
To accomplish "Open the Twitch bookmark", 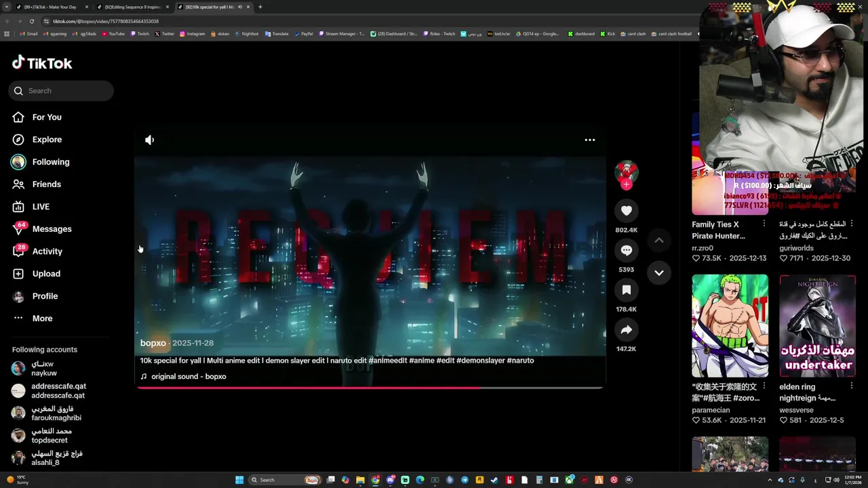I will click(140, 34).
